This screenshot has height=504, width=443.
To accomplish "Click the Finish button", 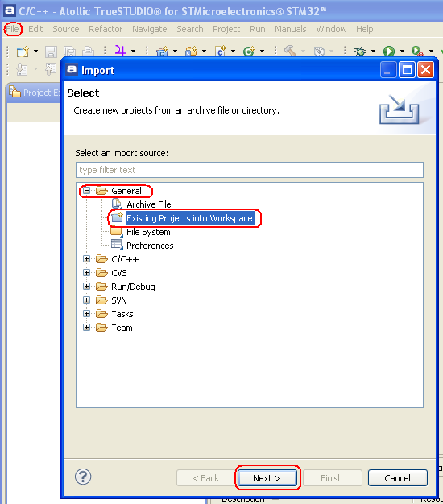I will click(332, 478).
